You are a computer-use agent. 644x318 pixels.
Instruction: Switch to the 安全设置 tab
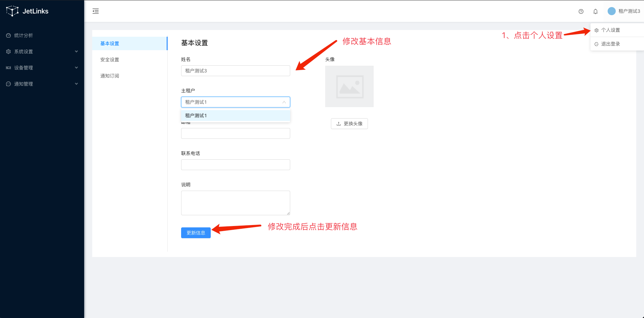[130, 60]
